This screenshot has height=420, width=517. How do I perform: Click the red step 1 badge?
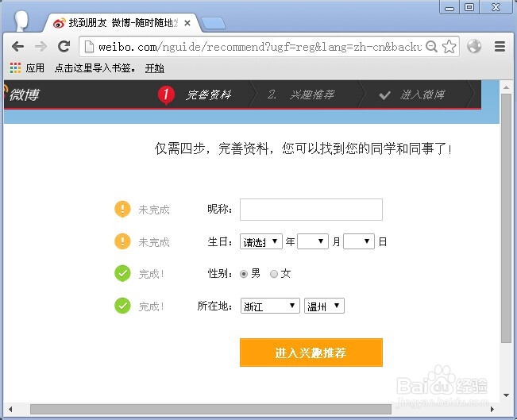[x=166, y=94]
